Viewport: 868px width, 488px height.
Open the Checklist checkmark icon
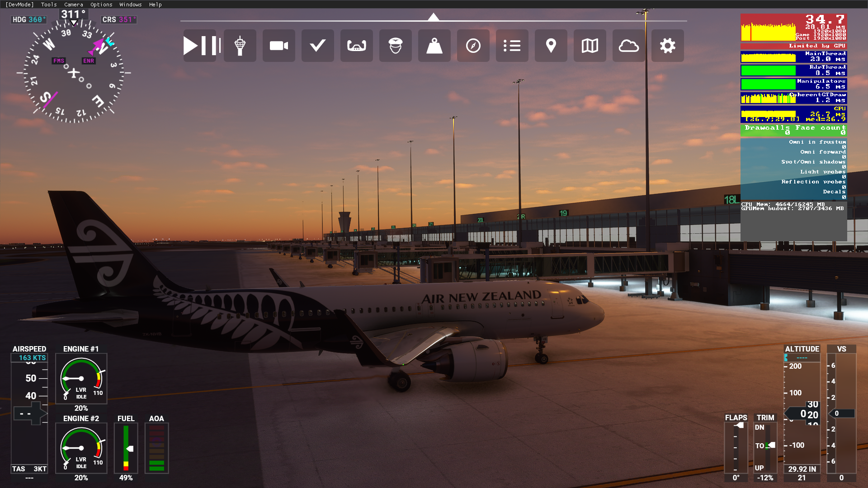tap(318, 46)
